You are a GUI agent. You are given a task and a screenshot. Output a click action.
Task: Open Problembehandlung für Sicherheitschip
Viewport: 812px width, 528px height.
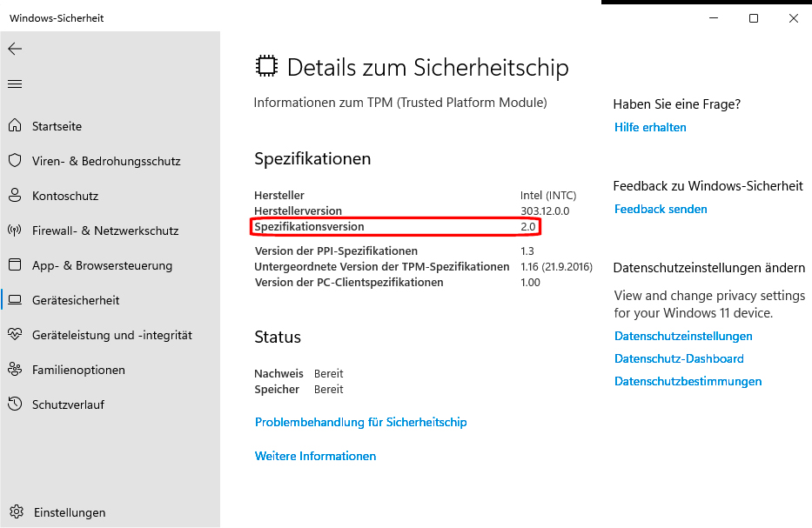click(360, 422)
